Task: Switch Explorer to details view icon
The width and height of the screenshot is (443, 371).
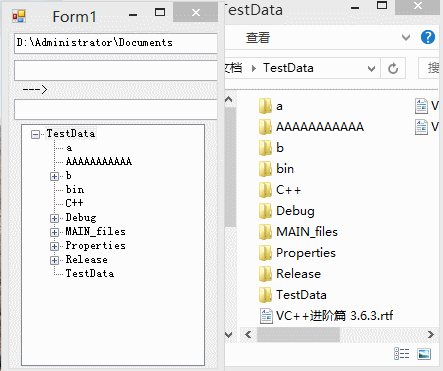Action: pyautogui.click(x=402, y=354)
